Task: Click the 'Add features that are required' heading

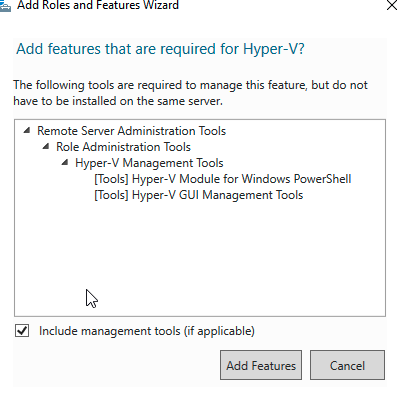Action: (x=160, y=49)
